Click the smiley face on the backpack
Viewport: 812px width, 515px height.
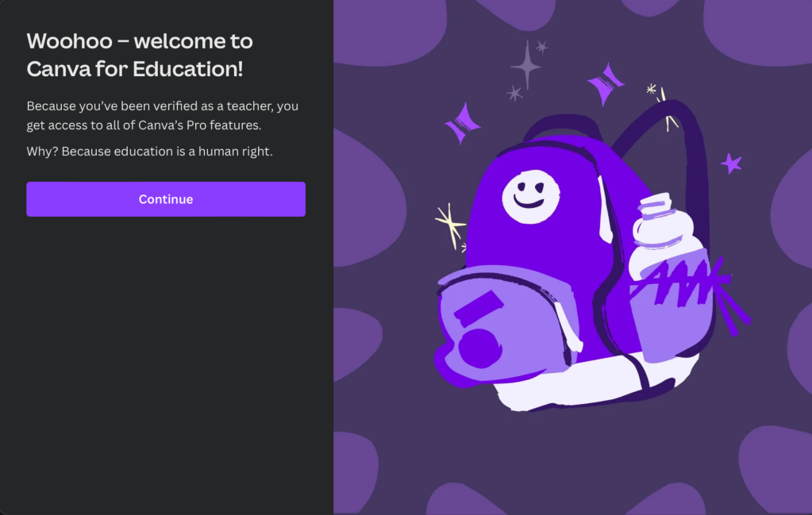click(530, 198)
